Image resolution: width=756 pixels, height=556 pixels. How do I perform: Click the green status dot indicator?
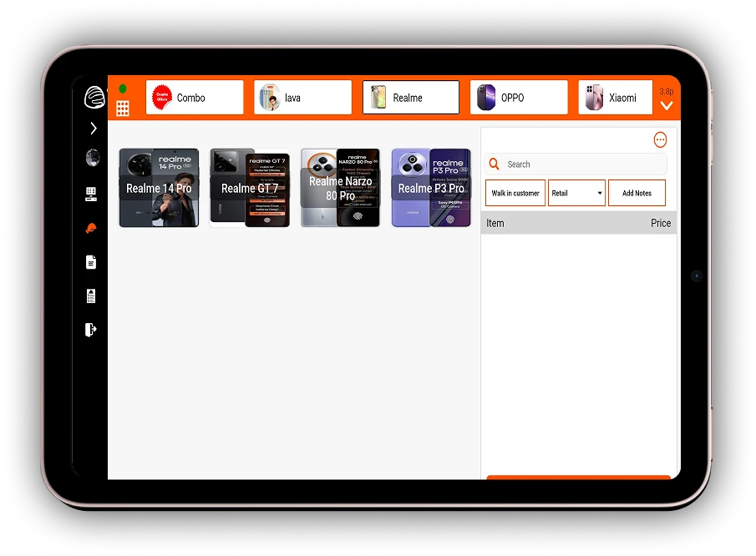pos(123,88)
